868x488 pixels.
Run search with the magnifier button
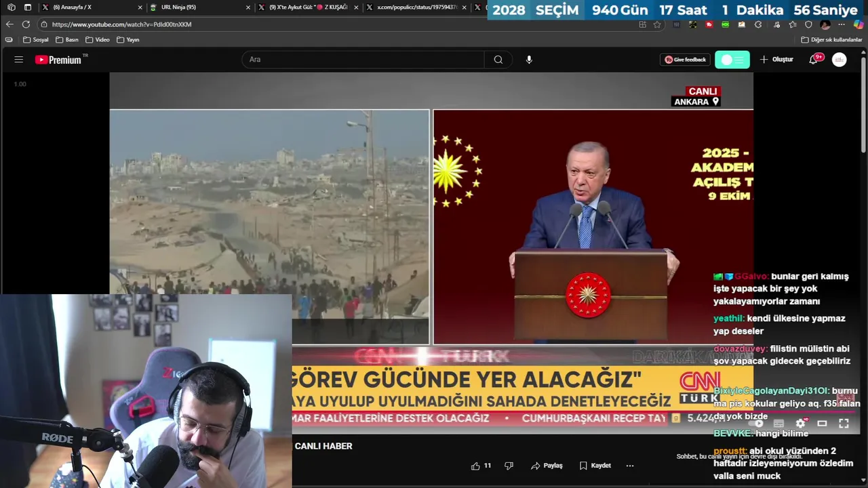pos(498,60)
